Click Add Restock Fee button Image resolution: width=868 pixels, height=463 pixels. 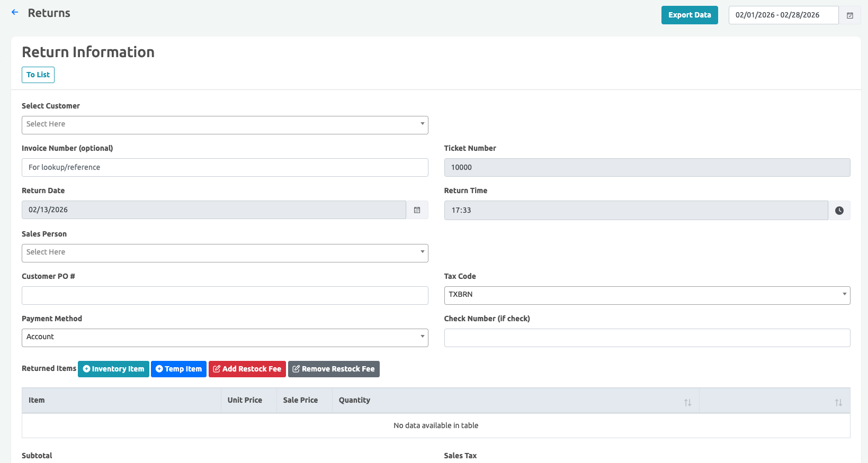pyautogui.click(x=247, y=369)
